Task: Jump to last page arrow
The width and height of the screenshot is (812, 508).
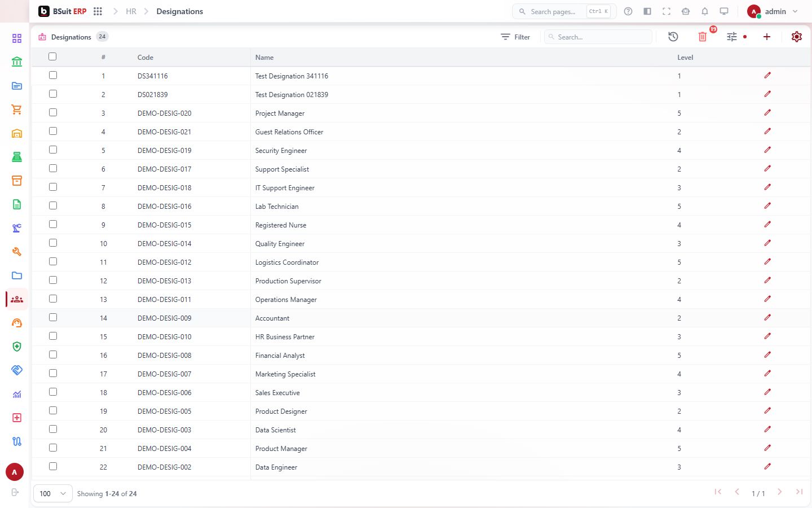Action: [x=799, y=492]
